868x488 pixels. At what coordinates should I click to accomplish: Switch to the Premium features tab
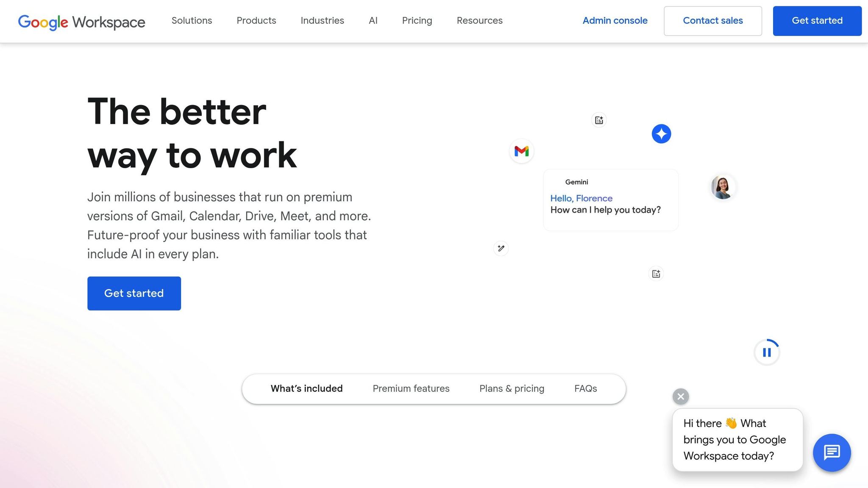(x=411, y=388)
